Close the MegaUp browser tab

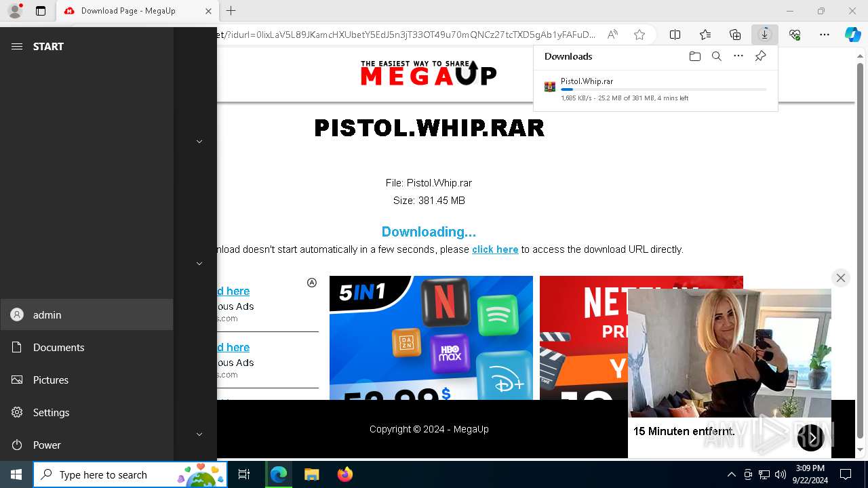(x=208, y=11)
